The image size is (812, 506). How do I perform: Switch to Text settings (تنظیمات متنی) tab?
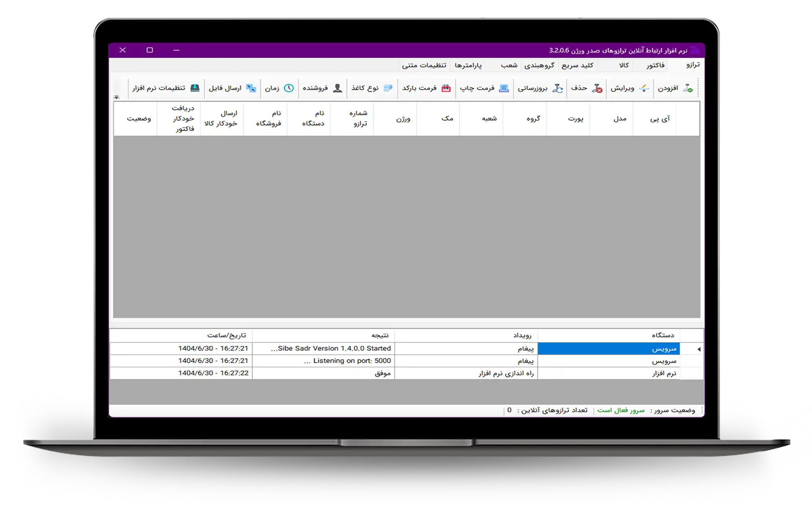tap(424, 65)
